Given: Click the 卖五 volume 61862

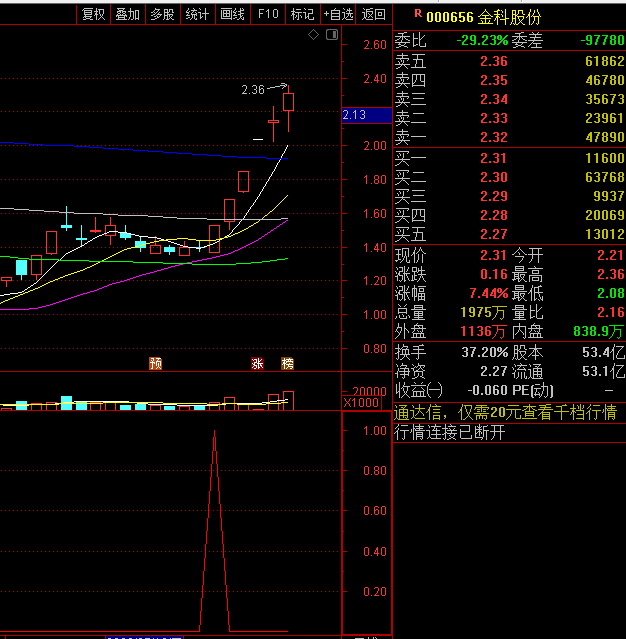Looking at the screenshot, I should (x=605, y=61).
